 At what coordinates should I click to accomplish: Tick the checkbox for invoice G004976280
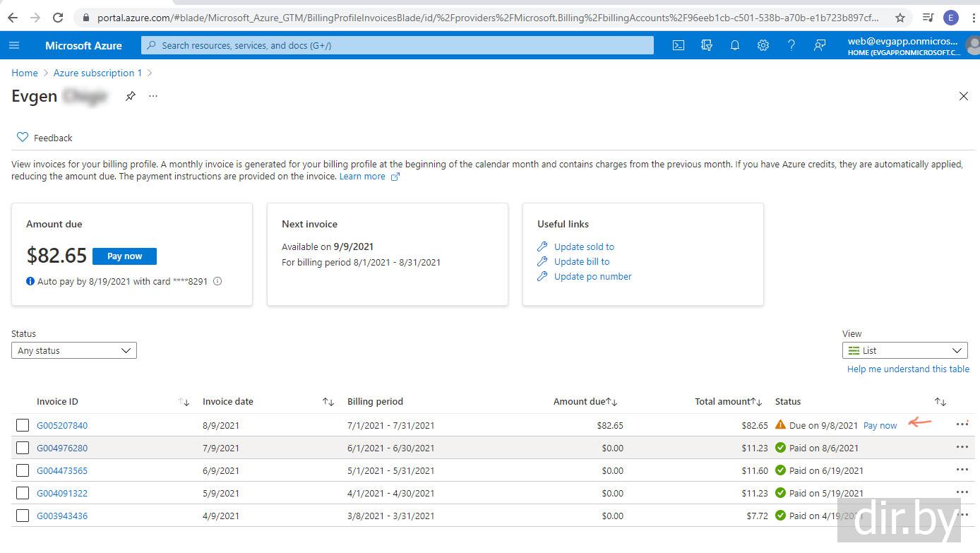pyautogui.click(x=23, y=448)
